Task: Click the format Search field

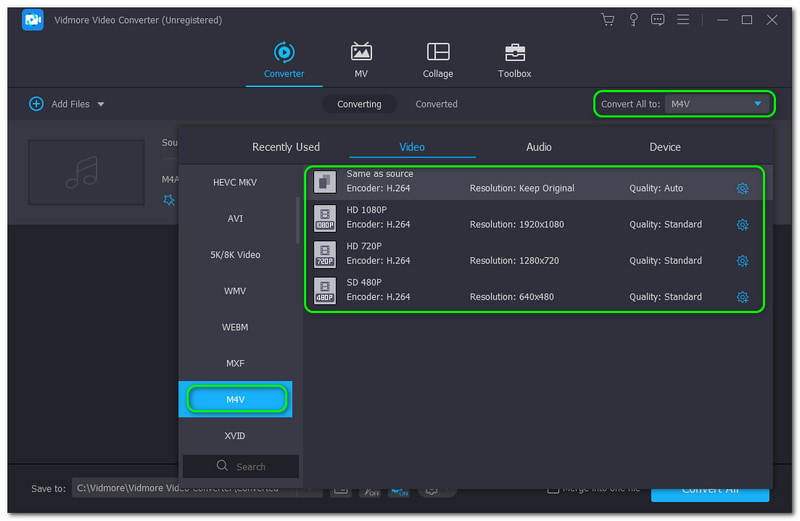Action: click(241, 467)
